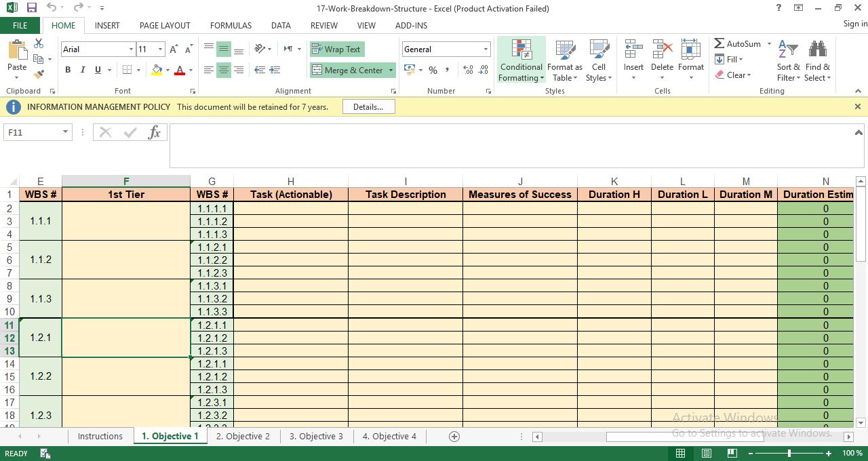Add a new sheet with the plus icon
The width and height of the screenshot is (868, 461).
(454, 436)
